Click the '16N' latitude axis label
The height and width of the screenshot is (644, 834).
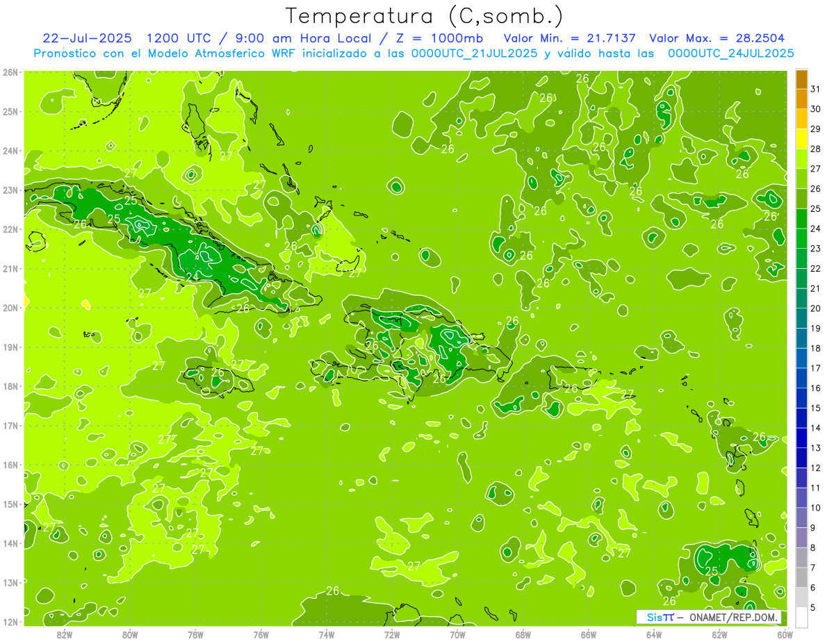click(x=10, y=465)
